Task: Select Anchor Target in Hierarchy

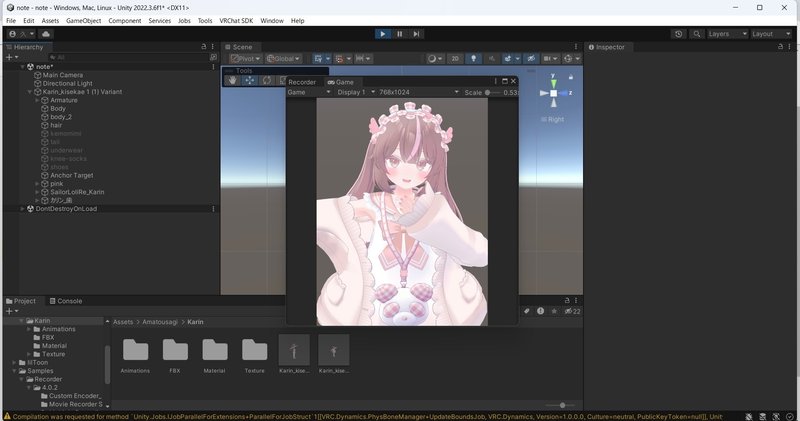Action: [72, 176]
